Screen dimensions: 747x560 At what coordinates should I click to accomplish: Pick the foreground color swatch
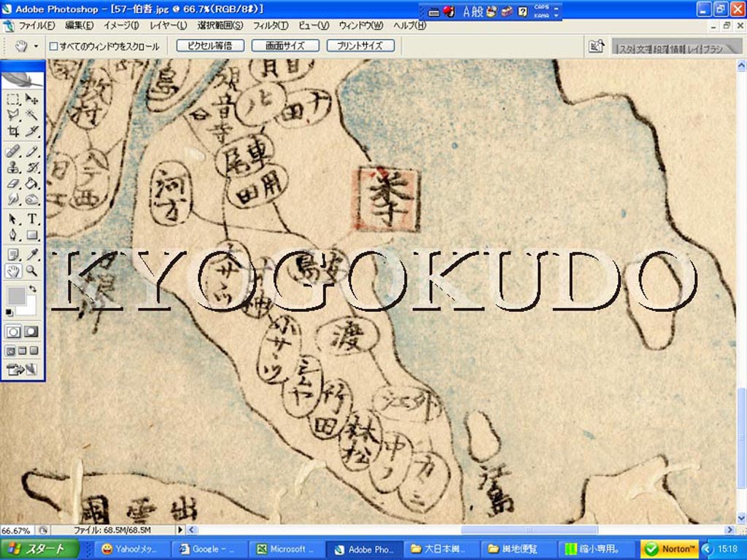click(x=16, y=296)
